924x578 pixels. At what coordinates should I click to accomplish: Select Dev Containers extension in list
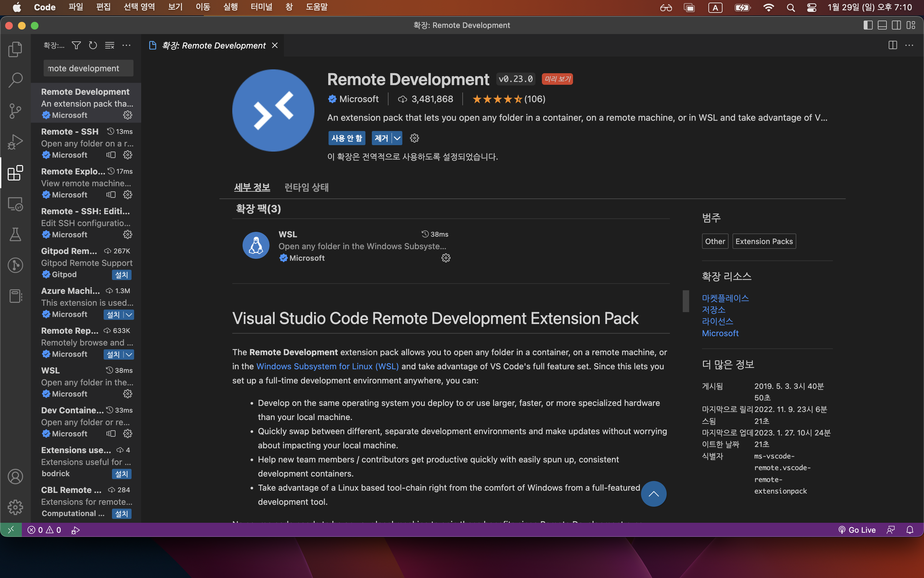point(86,422)
